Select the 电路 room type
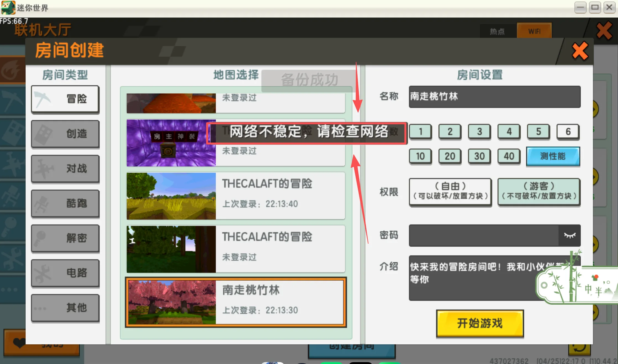 [65, 273]
